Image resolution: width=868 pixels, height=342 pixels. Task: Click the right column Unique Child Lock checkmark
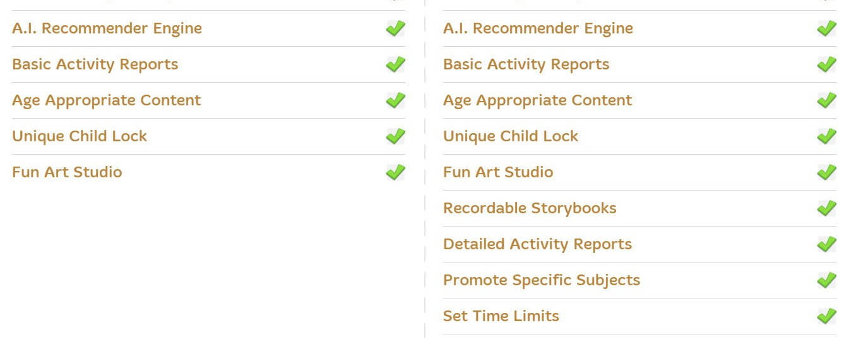[827, 136]
